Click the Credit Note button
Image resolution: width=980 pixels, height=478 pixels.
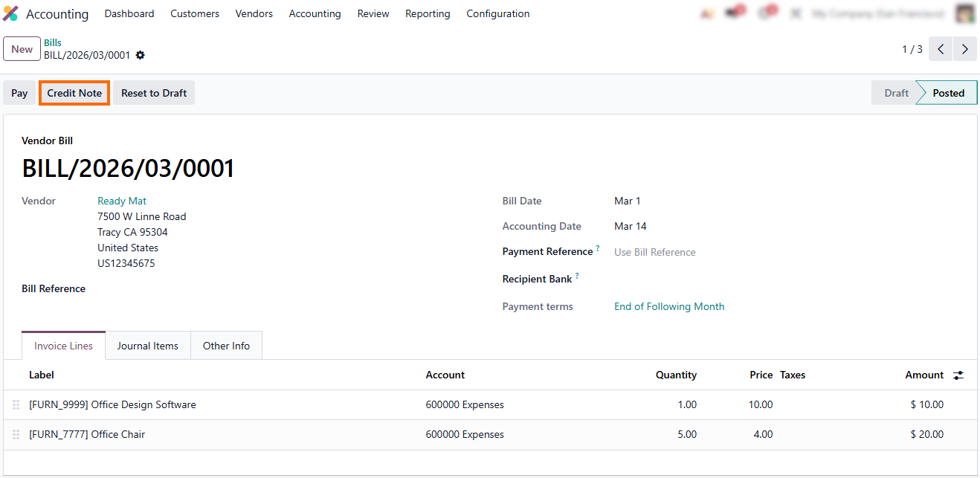[74, 93]
